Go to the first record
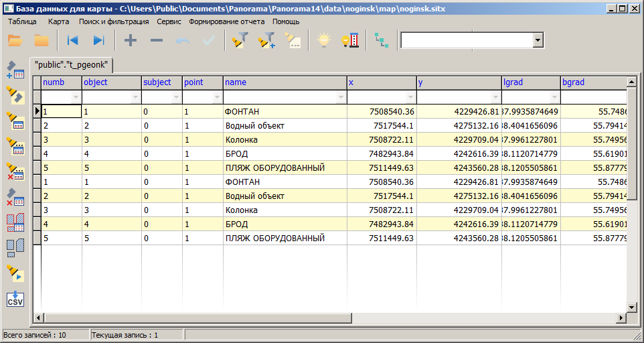Viewport: 644px width, 343px height. 72,41
